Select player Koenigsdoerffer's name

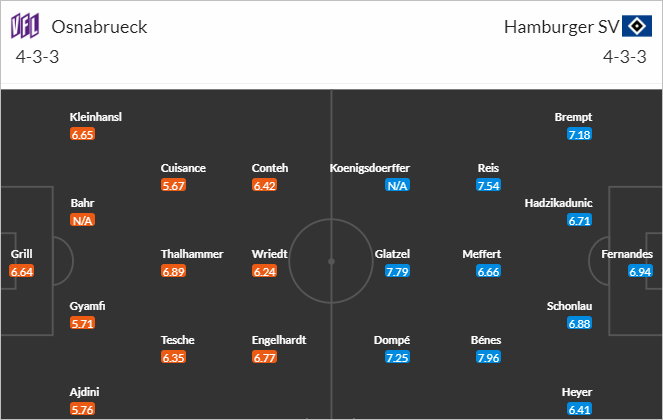(x=370, y=168)
